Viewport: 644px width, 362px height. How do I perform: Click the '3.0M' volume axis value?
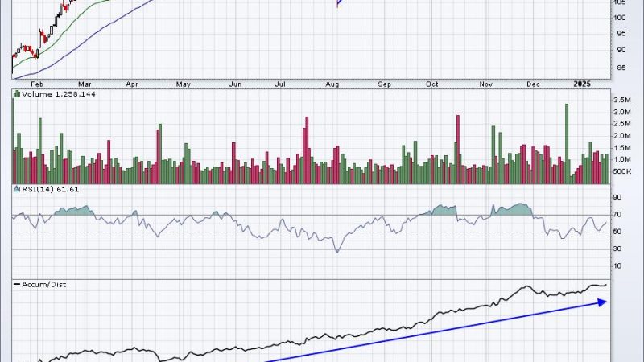(x=622, y=112)
